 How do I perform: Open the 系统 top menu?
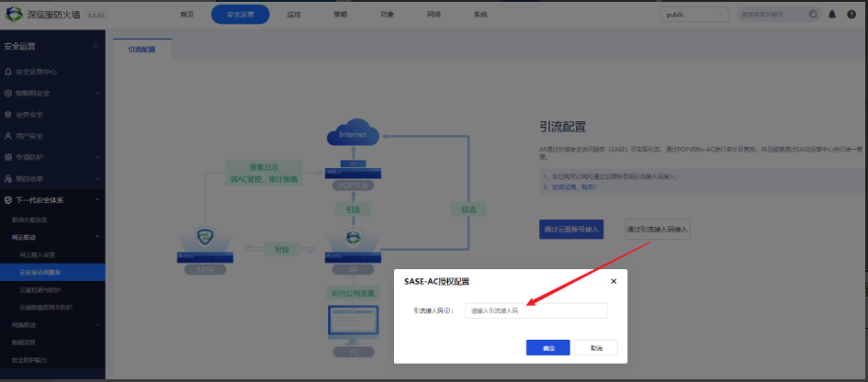click(x=480, y=15)
